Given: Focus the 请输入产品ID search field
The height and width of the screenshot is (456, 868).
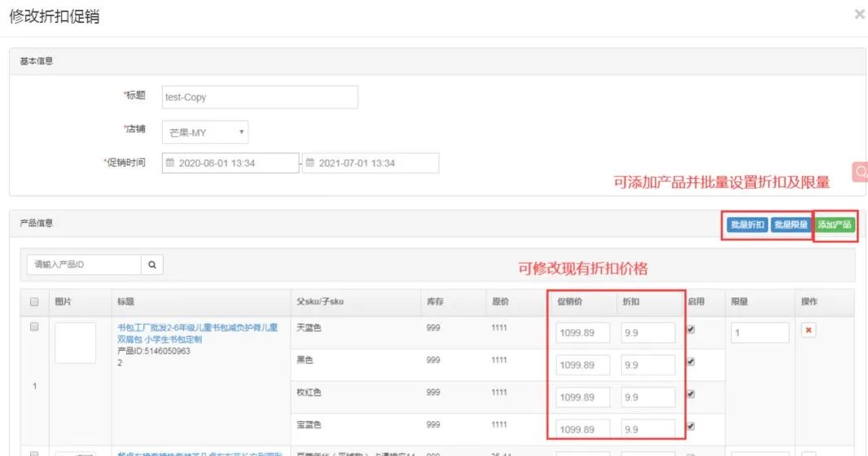Looking at the screenshot, I should coord(84,265).
